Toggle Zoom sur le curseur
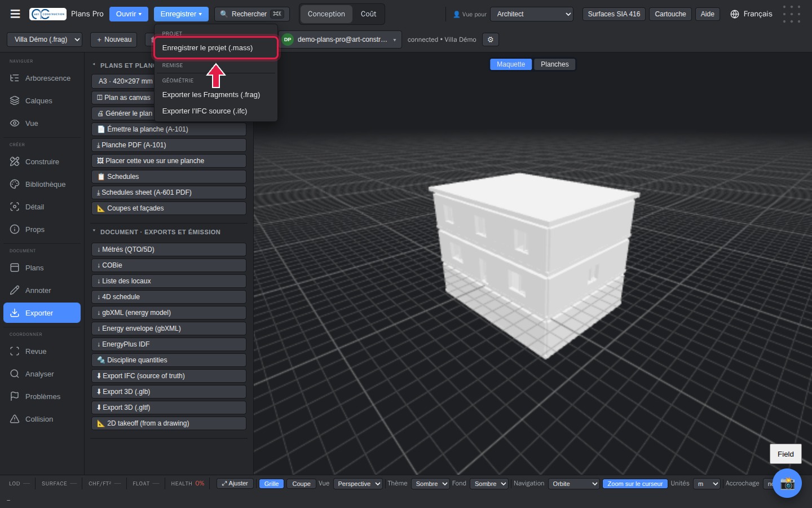This screenshot has width=812, height=508. pyautogui.click(x=635, y=484)
